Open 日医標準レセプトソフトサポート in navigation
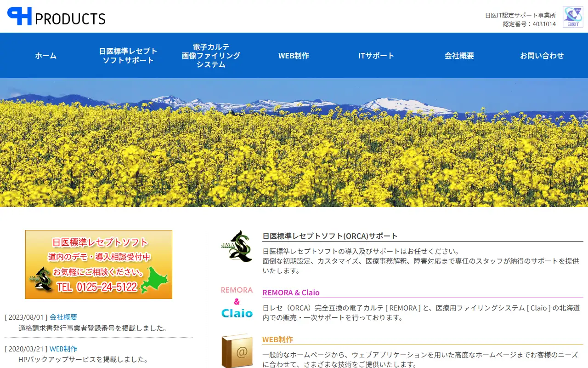Screen dimensions: 588x368 [128, 56]
